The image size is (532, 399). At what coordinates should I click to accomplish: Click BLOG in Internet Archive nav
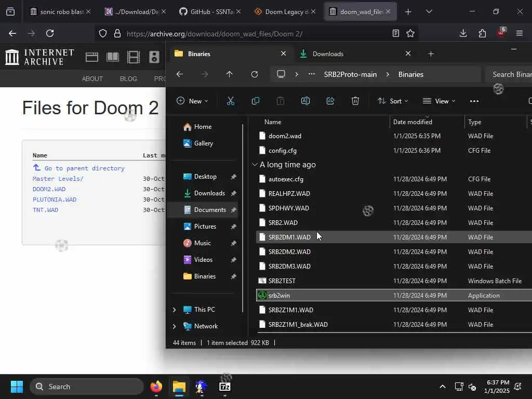(x=128, y=79)
